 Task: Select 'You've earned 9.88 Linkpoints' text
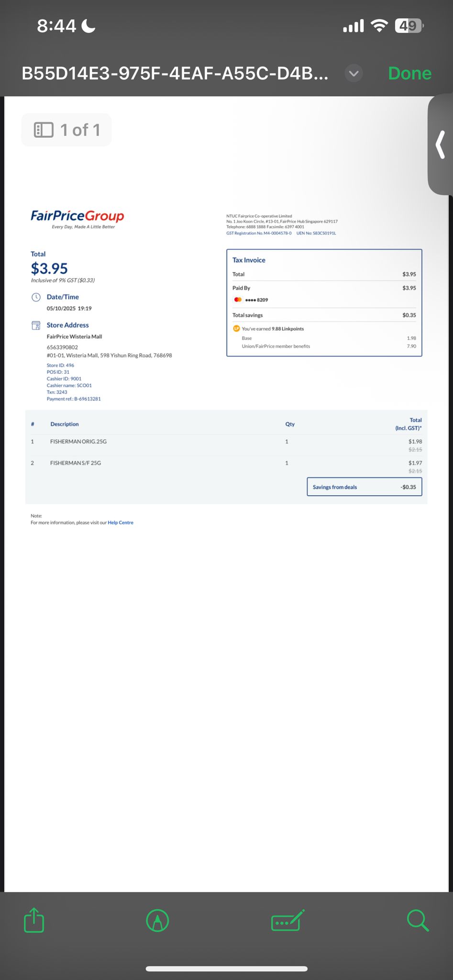(x=273, y=329)
